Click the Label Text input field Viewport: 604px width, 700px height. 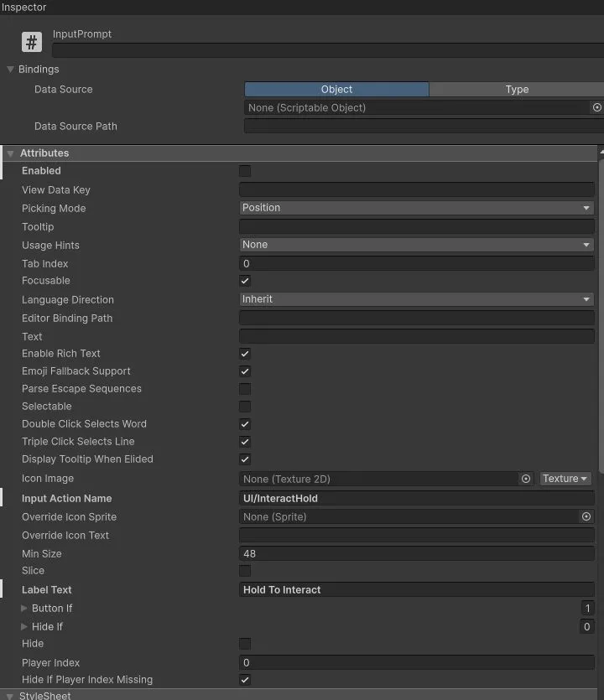(417, 589)
